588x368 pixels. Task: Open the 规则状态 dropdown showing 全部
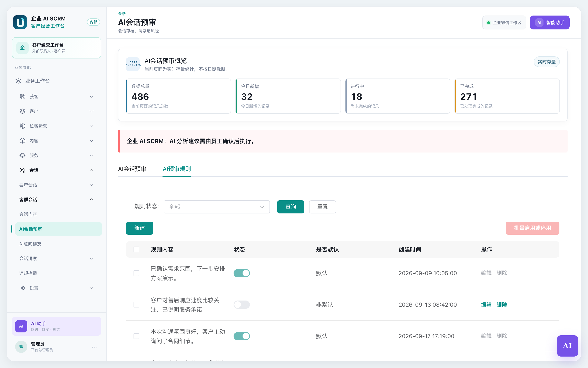pyautogui.click(x=217, y=207)
